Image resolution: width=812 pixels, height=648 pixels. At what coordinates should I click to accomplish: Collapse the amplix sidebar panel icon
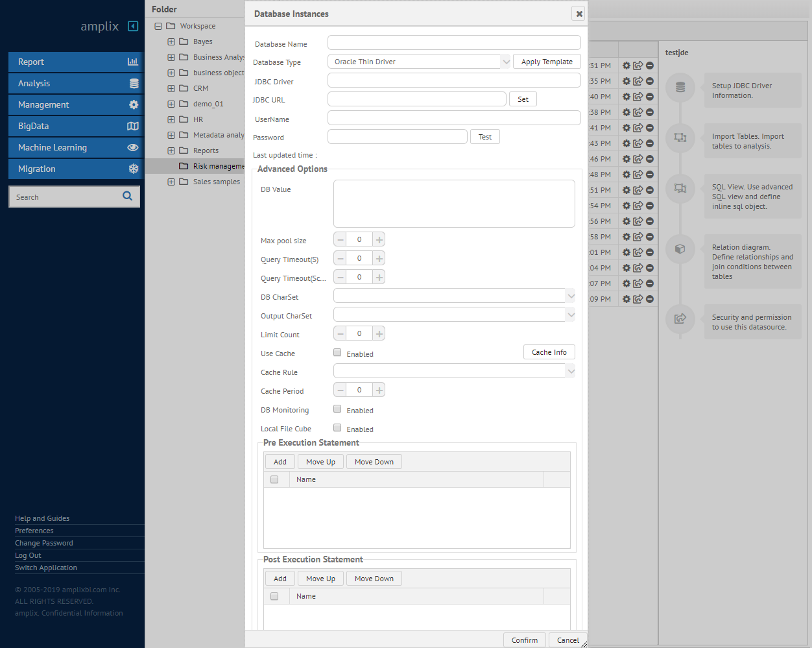tap(133, 26)
